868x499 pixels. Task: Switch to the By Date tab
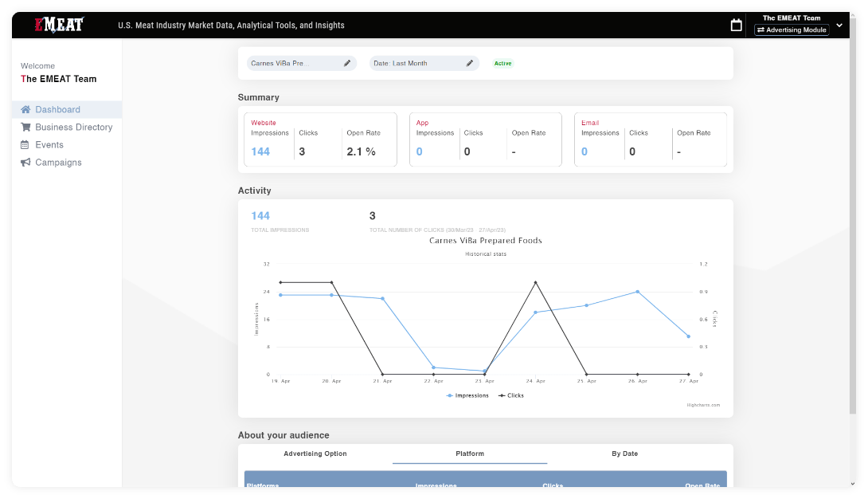624,454
